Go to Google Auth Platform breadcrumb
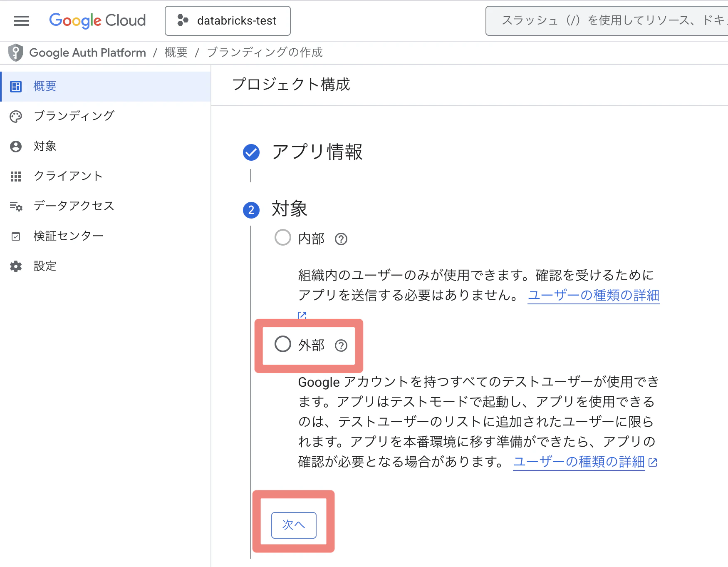Screen dimensions: 728x567 click(x=88, y=53)
